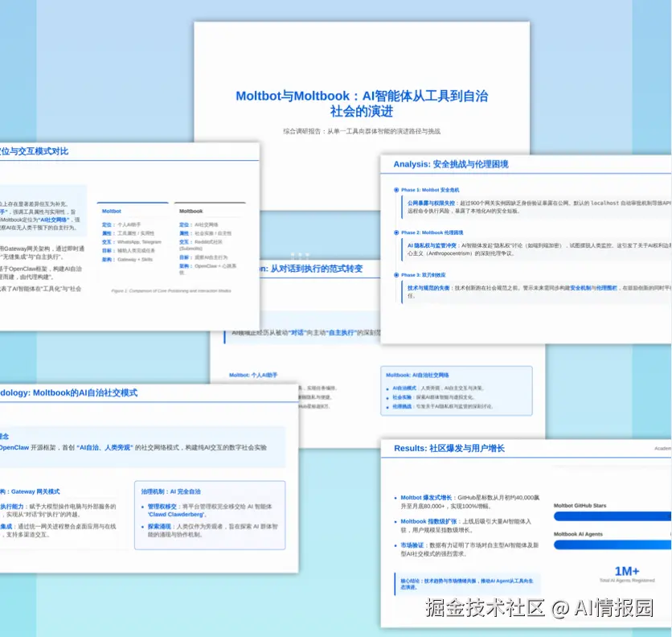Image resolution: width=672 pixels, height=637 pixels.
Task: Select the 伦理挑战 bullet
Action: click(442, 406)
